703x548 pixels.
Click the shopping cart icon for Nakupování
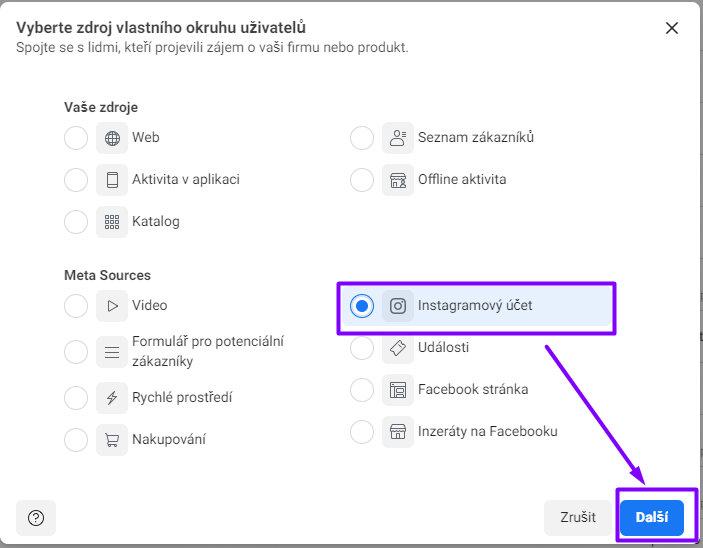click(112, 440)
